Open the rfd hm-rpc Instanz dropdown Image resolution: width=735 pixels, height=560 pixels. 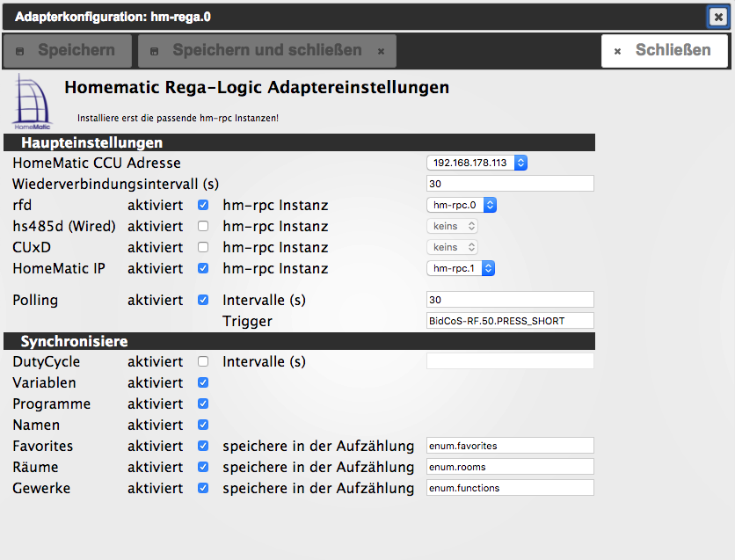[x=462, y=205]
